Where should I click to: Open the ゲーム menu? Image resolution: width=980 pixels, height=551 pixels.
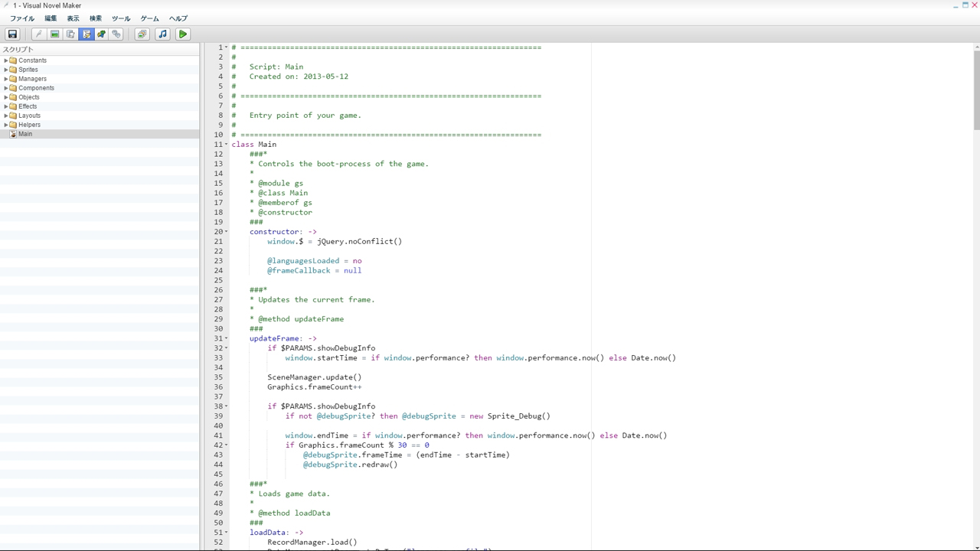149,18
